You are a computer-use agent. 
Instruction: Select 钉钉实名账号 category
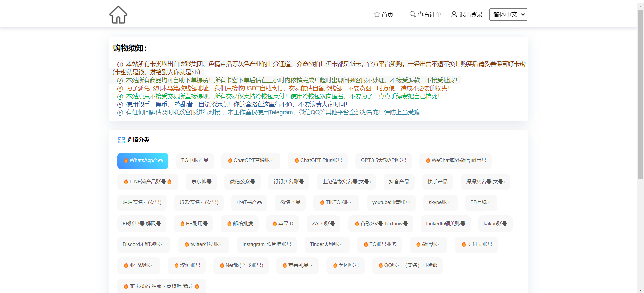(288, 182)
